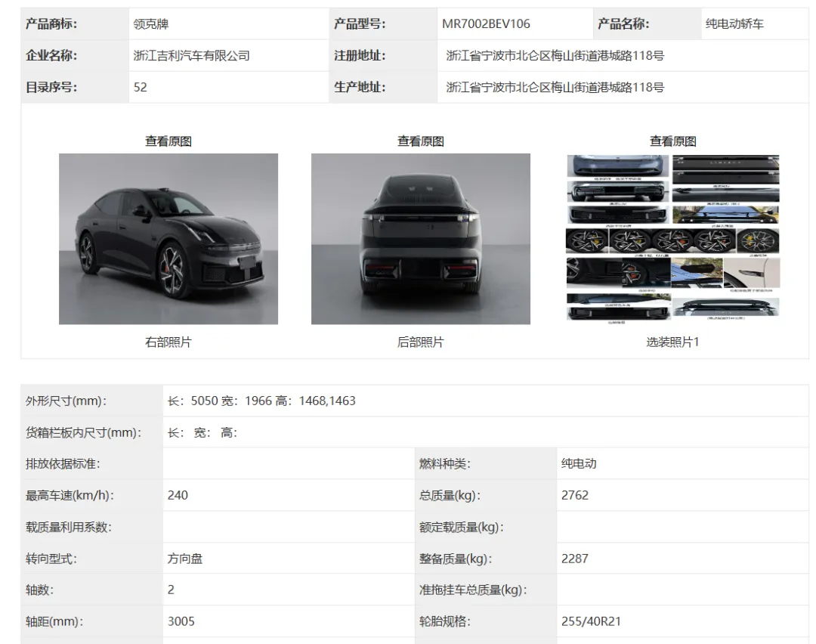The height and width of the screenshot is (644, 816).
Task: Click the 企业名称 label
Action: coord(51,56)
